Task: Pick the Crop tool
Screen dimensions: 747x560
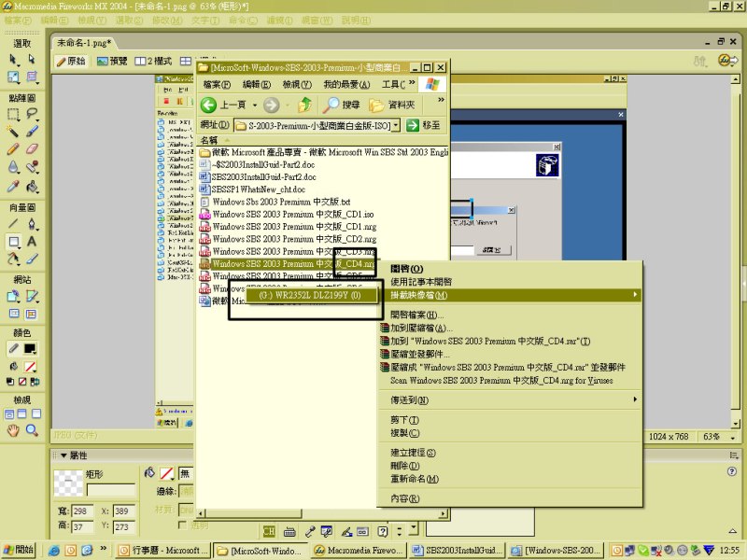Action: (x=32, y=77)
